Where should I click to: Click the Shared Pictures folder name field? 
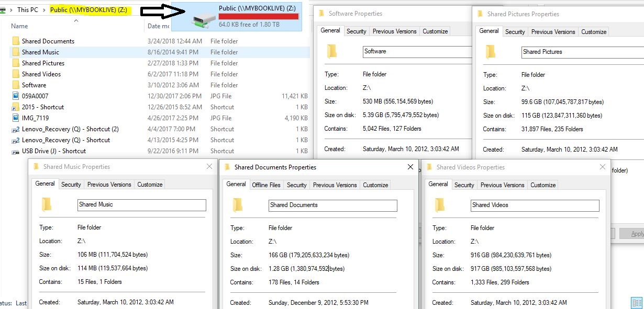582,52
